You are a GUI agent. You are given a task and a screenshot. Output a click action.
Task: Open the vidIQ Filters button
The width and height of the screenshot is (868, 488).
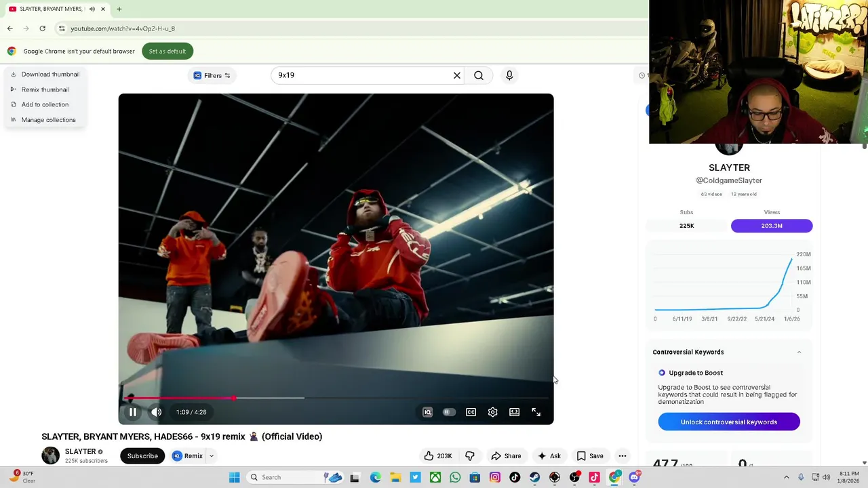(212, 75)
